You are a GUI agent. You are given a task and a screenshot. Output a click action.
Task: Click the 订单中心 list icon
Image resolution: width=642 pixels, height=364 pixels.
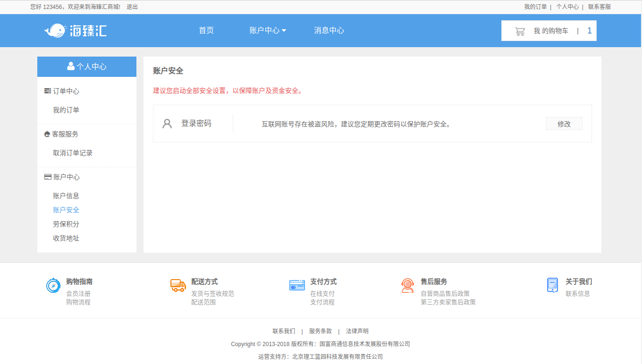point(47,91)
